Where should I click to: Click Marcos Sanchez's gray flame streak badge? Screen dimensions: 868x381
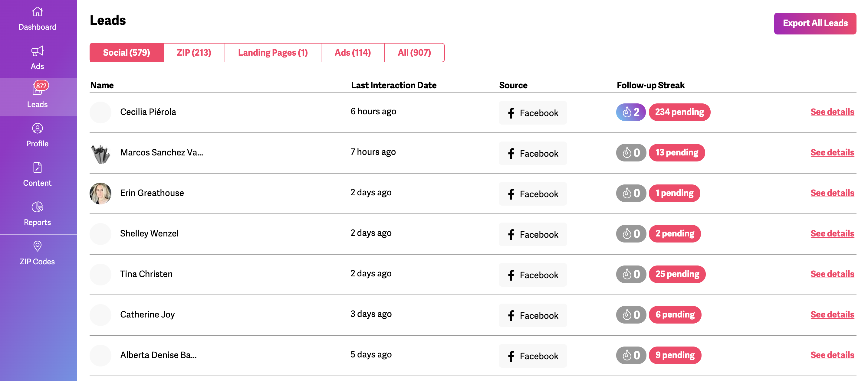[x=631, y=153]
